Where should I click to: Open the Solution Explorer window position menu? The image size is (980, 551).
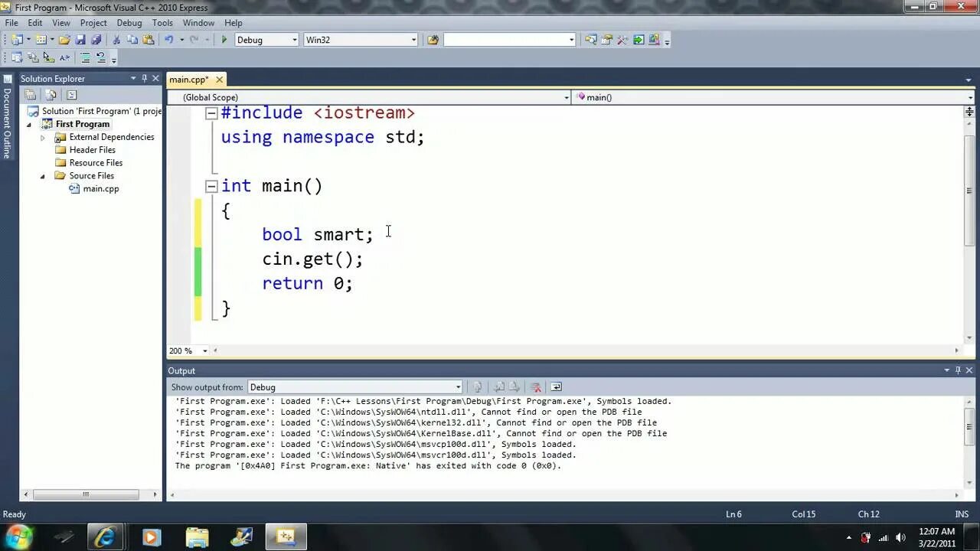(x=132, y=78)
